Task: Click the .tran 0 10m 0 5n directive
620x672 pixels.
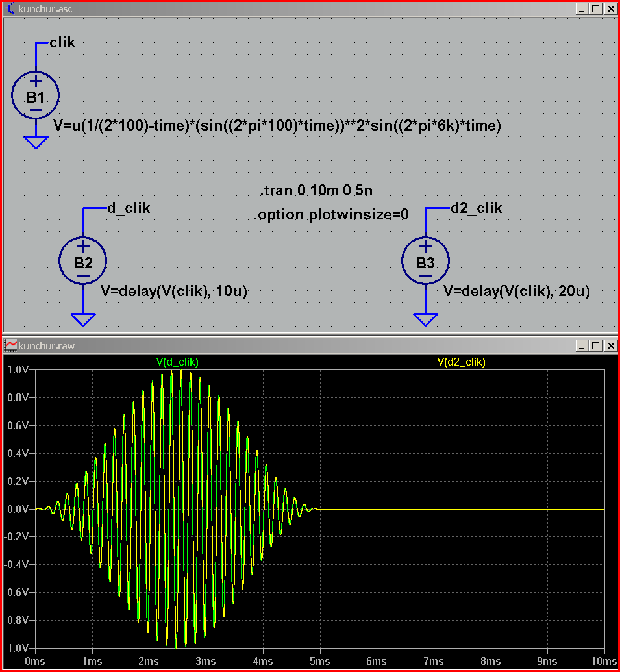Action: pos(316,190)
